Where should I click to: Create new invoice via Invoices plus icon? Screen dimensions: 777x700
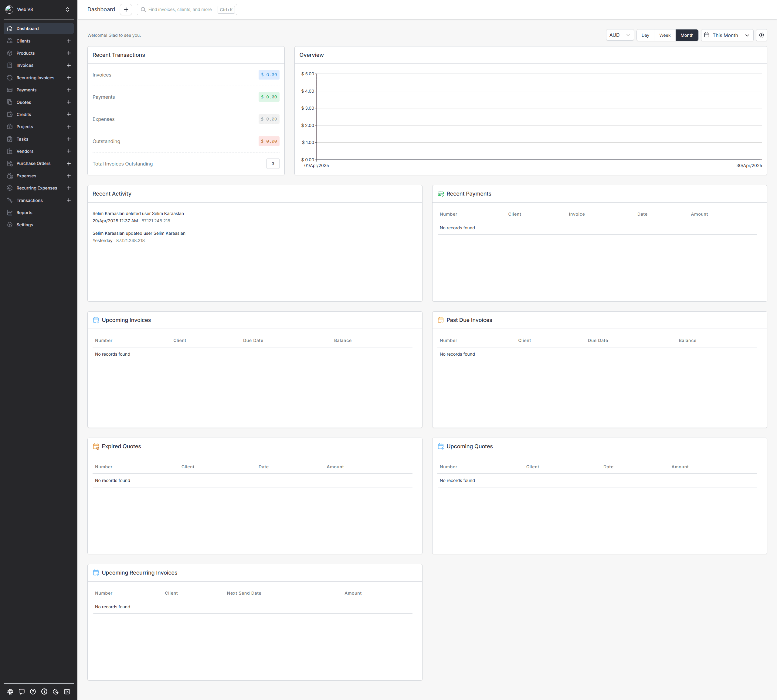68,65
